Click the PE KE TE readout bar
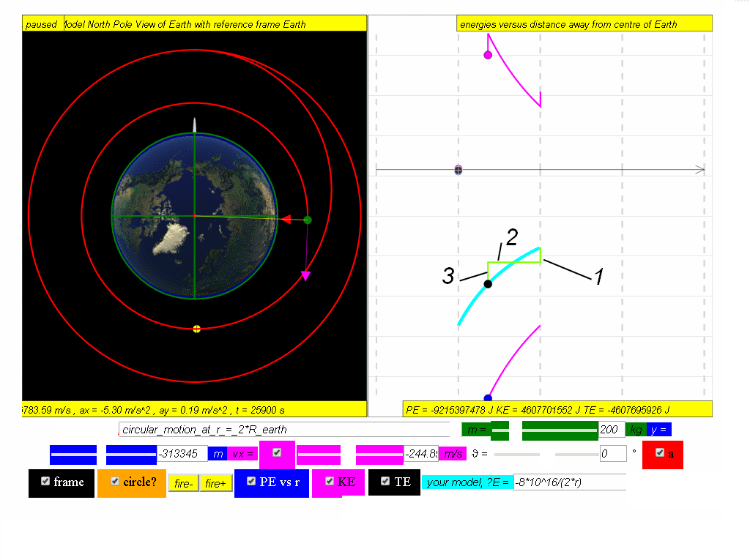750x560 pixels. click(x=557, y=409)
